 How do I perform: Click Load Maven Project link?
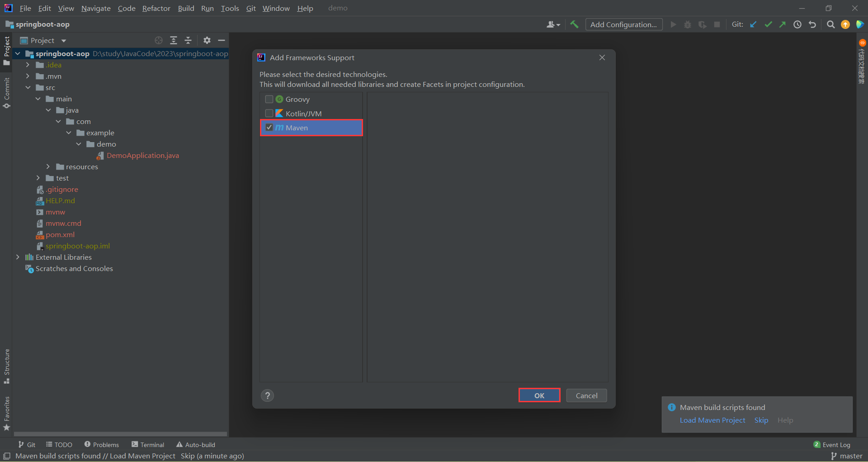712,420
